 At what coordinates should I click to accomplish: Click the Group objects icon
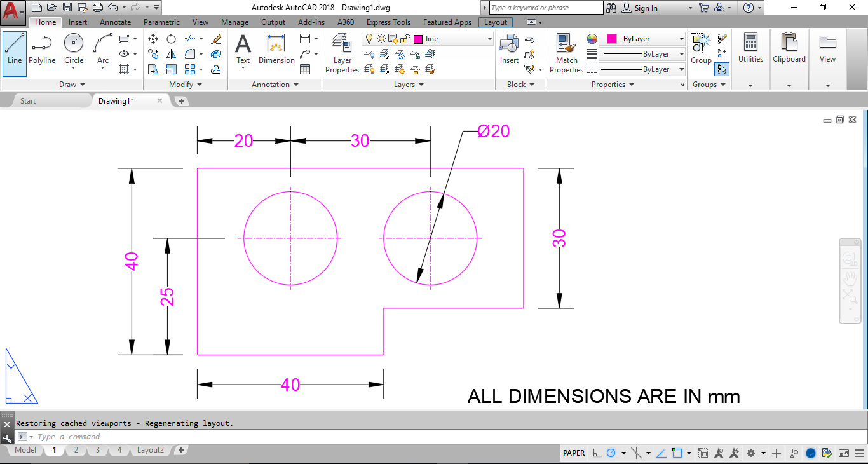coord(701,50)
